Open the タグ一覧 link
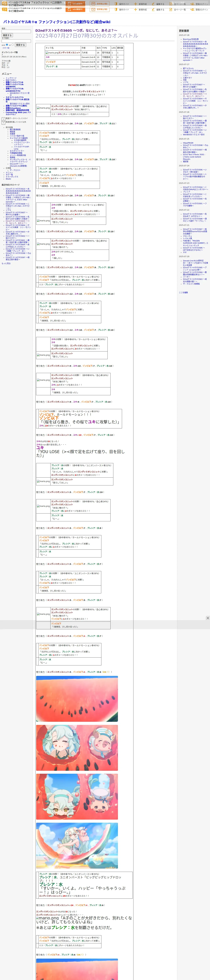 point(9,175)
